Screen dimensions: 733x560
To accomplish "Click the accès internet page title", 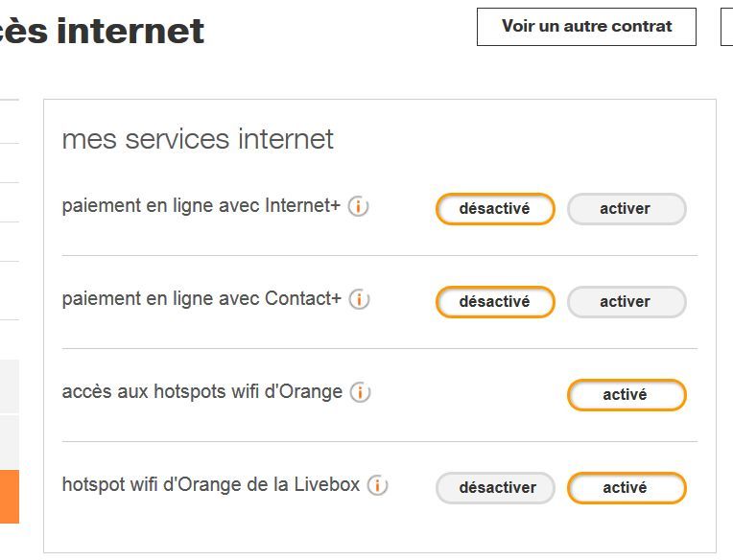I will point(101,31).
